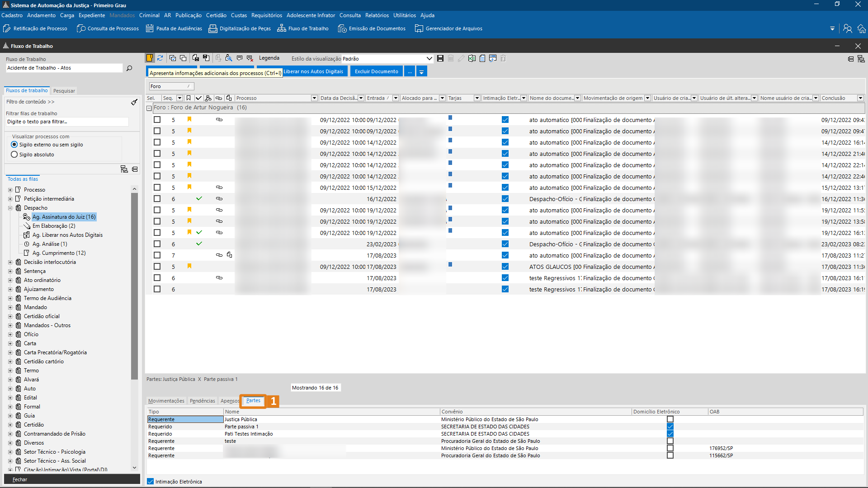Click search magnifier beside Fluxo de Trabalho field
The image size is (868, 488).
(x=129, y=68)
